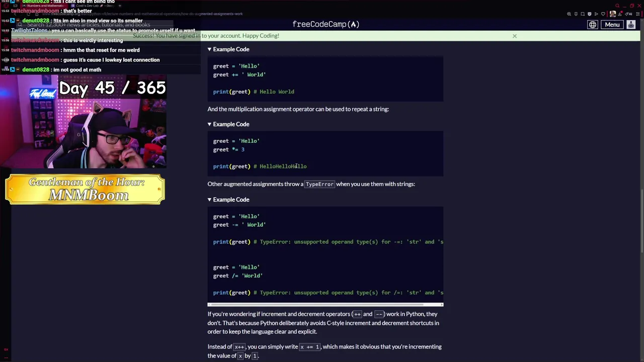Click the code line greet /= 'World'

238,276
